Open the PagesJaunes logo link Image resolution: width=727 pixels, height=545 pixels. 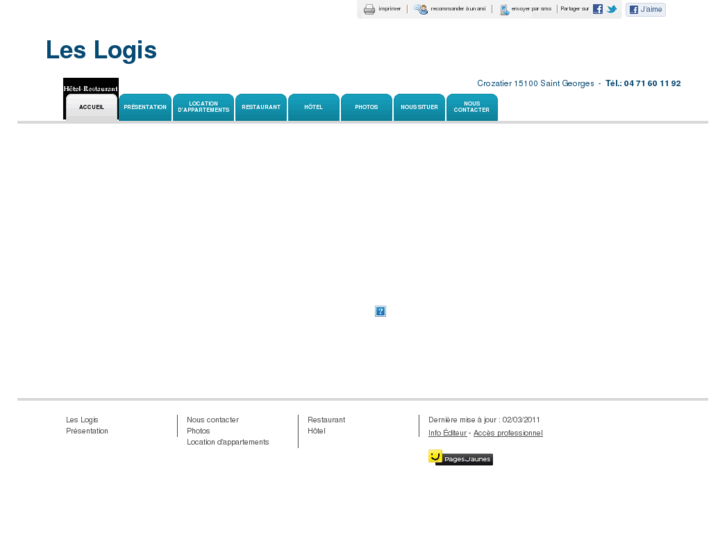pyautogui.click(x=460, y=458)
